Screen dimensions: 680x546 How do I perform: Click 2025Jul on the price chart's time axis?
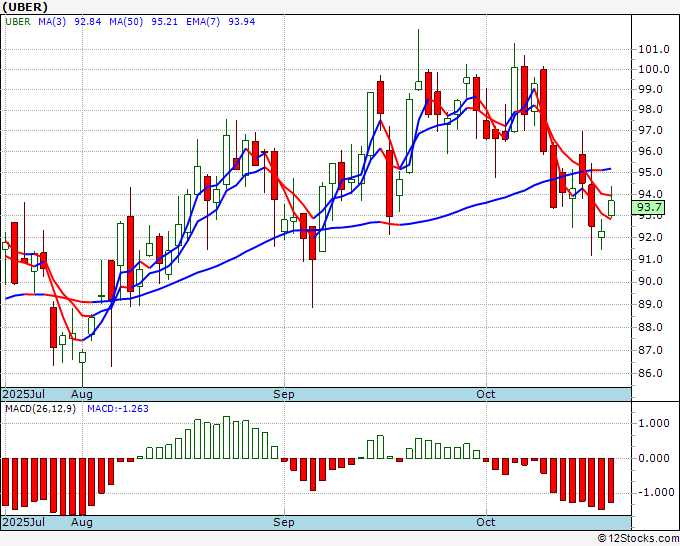(x=24, y=394)
